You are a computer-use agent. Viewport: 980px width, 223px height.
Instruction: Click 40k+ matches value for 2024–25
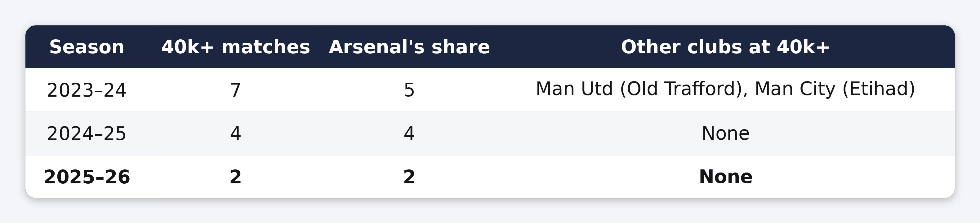pyautogui.click(x=235, y=134)
